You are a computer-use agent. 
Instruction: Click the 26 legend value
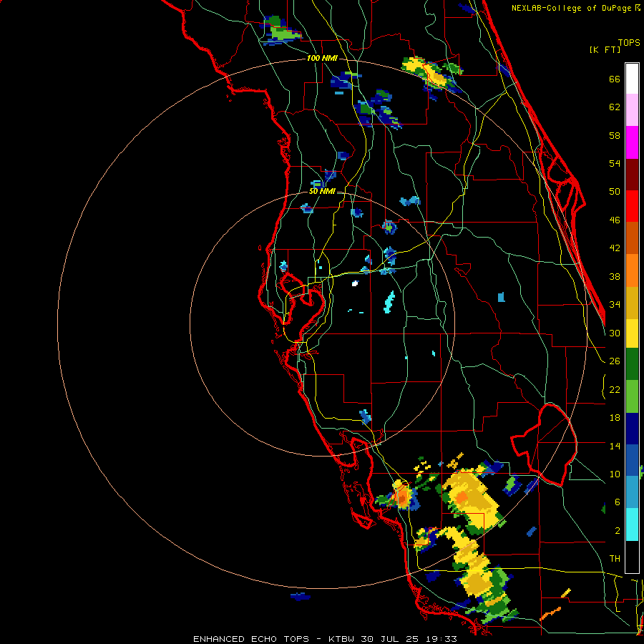click(x=615, y=361)
